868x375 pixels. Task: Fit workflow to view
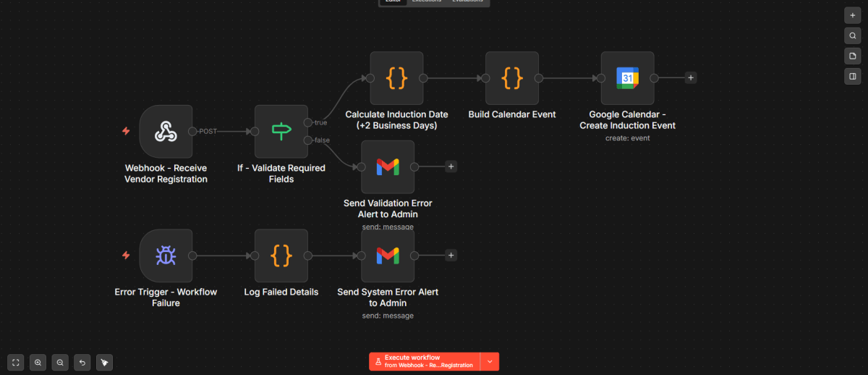[x=16, y=362]
